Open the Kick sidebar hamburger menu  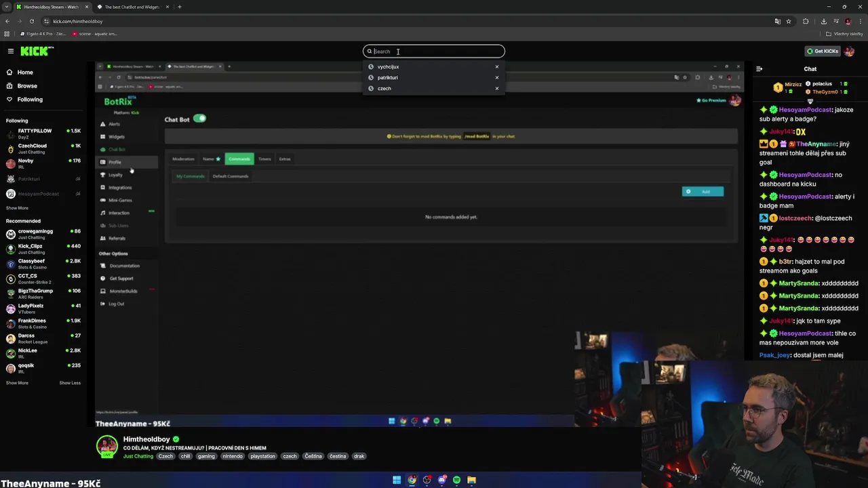coord(10,51)
